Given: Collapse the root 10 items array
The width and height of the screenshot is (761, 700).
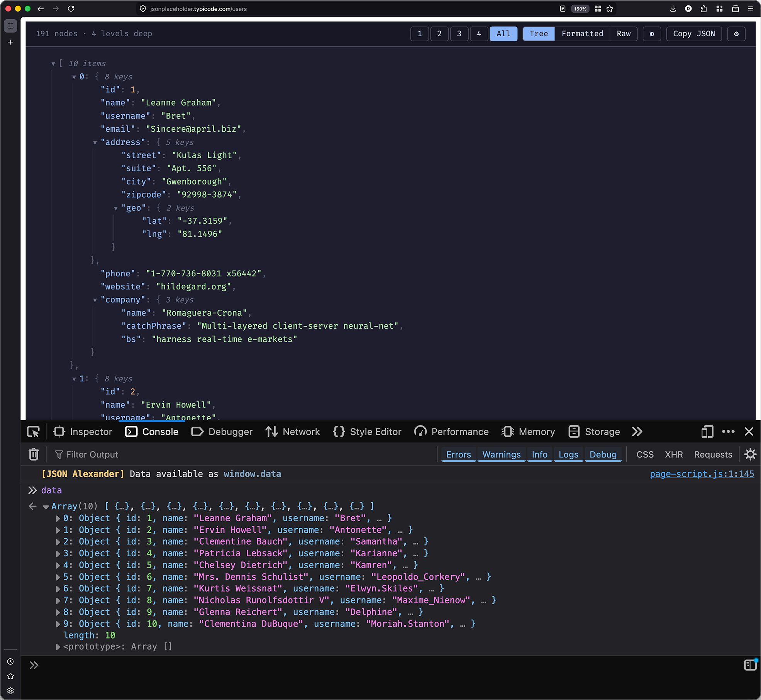Looking at the screenshot, I should coord(53,64).
